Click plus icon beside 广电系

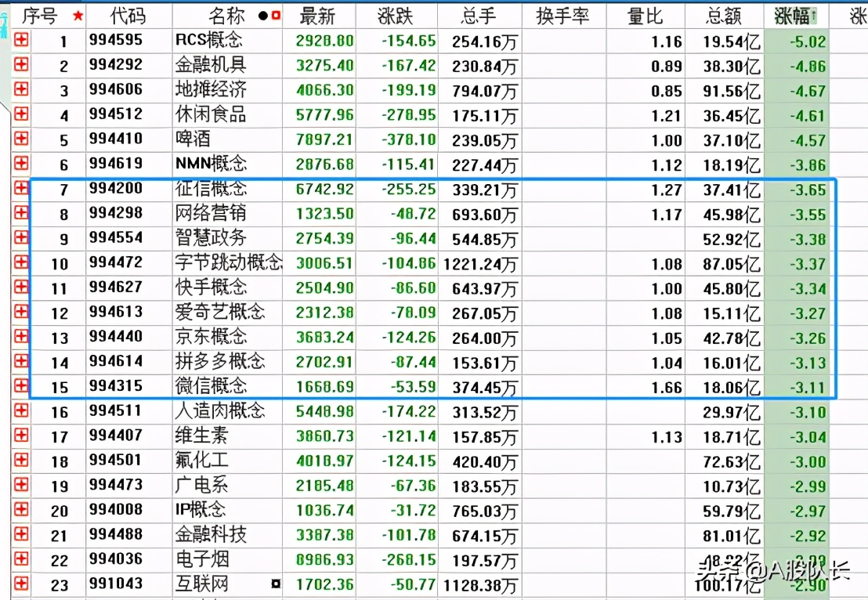(x=21, y=484)
